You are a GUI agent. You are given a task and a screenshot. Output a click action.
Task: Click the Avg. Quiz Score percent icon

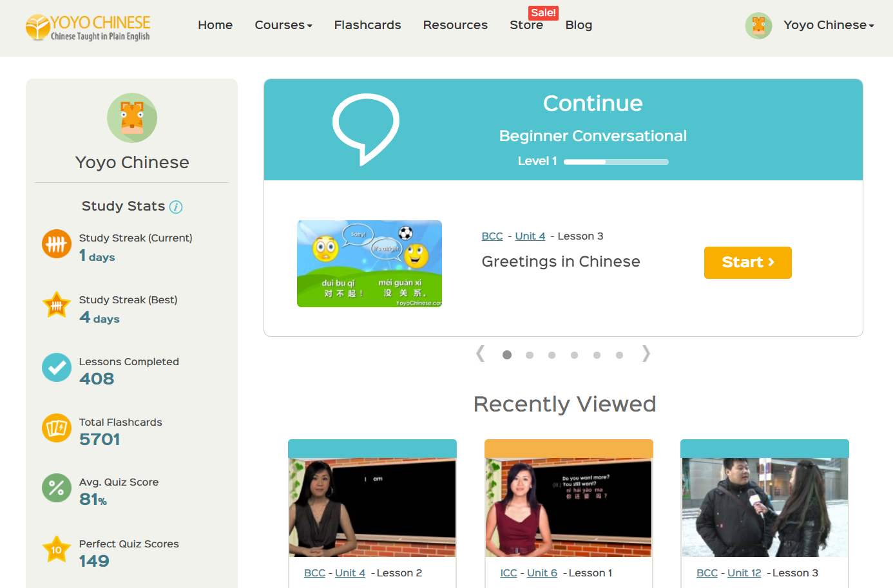point(56,488)
